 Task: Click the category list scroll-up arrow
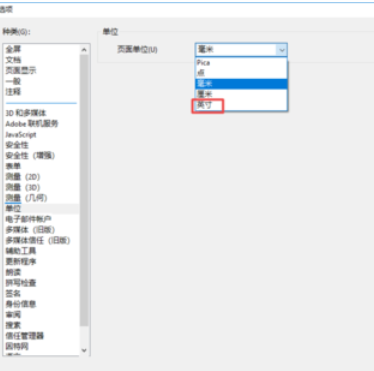click(84, 50)
